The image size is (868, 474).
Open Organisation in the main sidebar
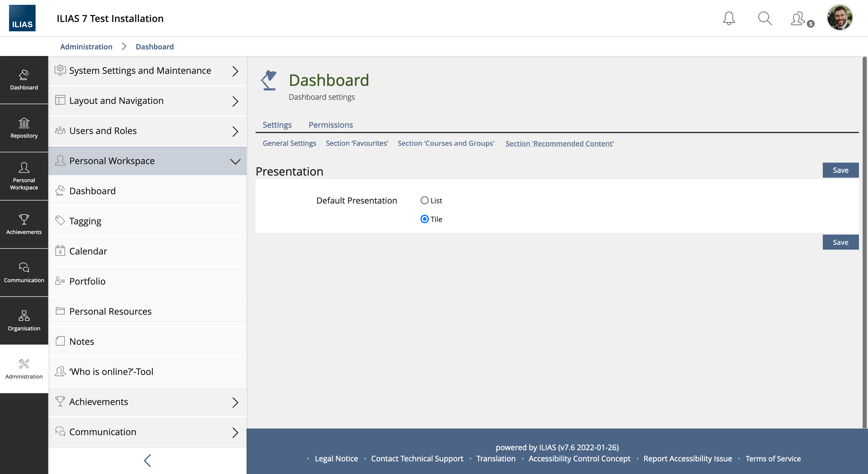pyautogui.click(x=24, y=320)
